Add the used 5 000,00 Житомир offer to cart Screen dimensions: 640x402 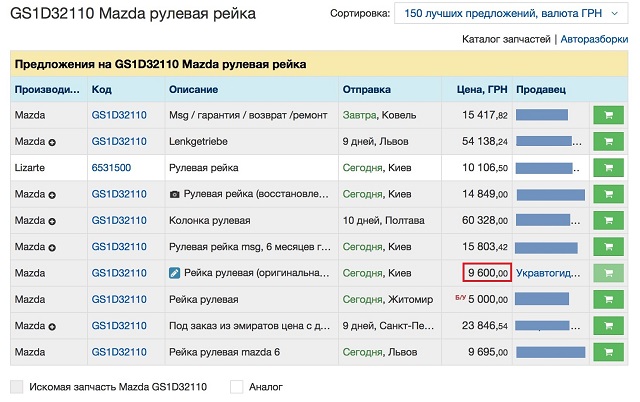pos(607,299)
